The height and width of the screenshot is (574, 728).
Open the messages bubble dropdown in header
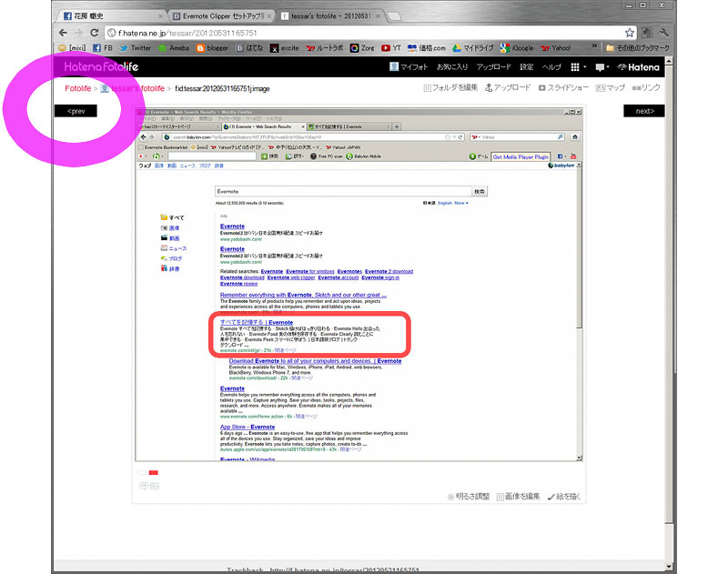pos(602,67)
